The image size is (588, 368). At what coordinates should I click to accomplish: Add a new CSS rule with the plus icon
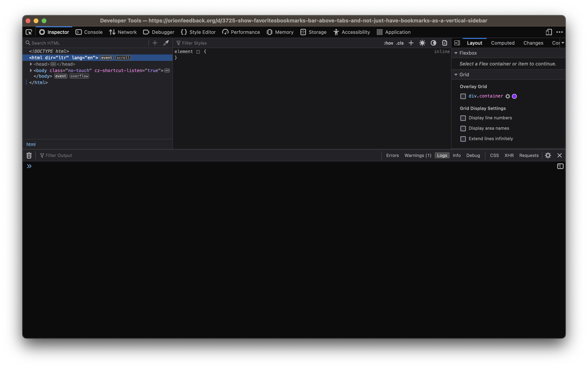click(411, 43)
